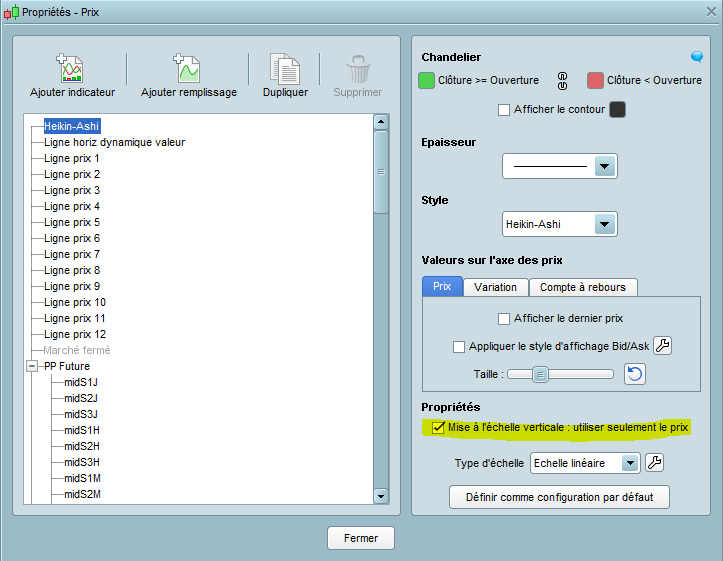Select Ligne prix 11 item
Screen dimensions: 723x561
(x=75, y=318)
